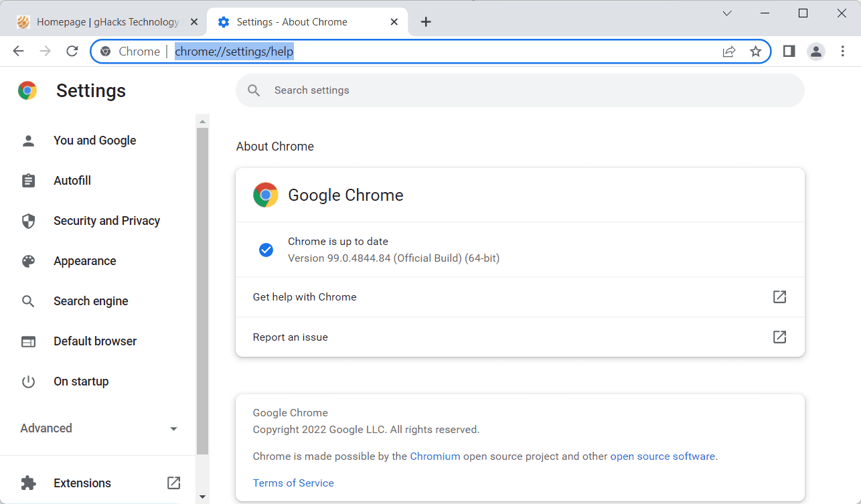Image resolution: width=861 pixels, height=504 pixels.
Task: Click the Chrome logo beside Settings title
Action: tap(27, 90)
